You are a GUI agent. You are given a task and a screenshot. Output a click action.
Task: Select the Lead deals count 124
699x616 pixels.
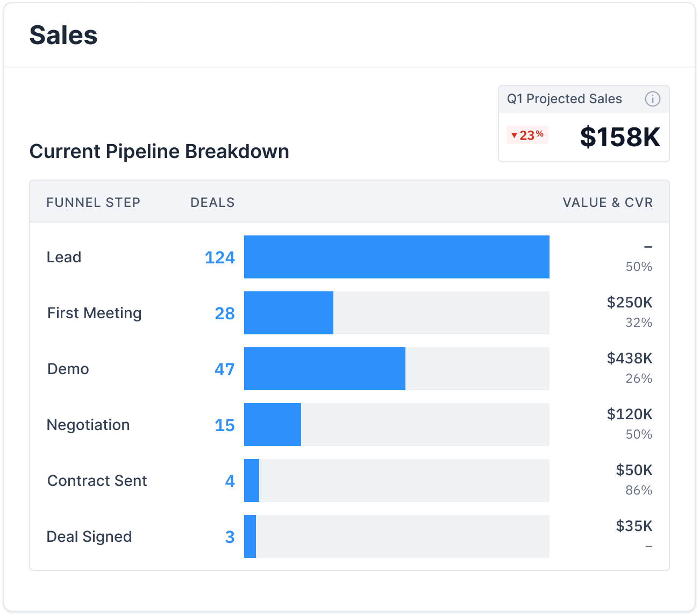(219, 257)
